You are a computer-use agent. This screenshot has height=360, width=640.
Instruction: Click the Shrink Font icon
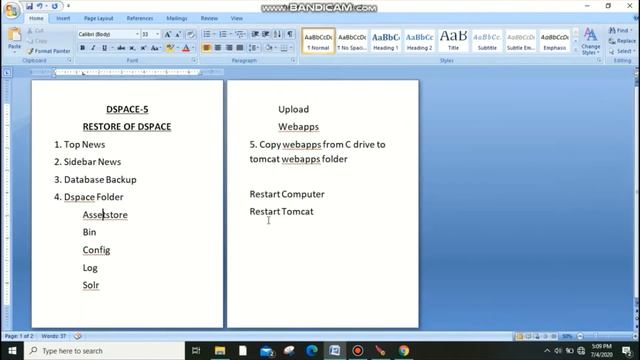(178, 35)
